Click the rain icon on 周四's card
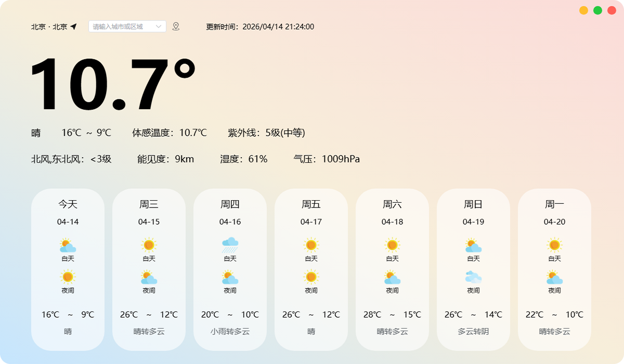Screen dimensions: 624x364 tap(230, 244)
